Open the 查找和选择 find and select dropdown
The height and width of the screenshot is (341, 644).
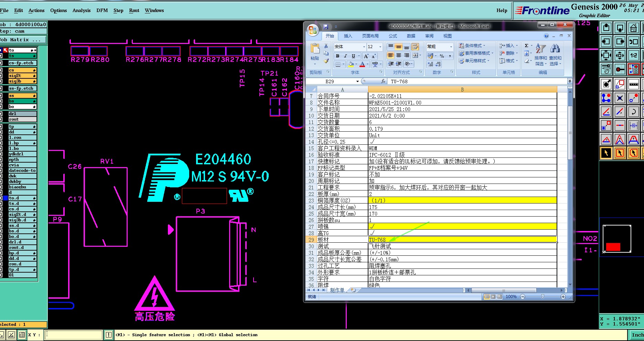555,55
